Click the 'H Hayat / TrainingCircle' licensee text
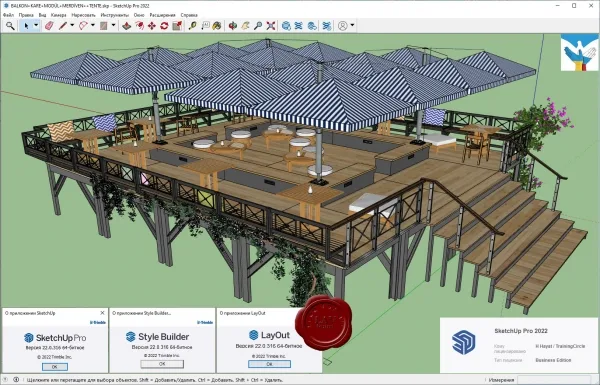This screenshot has height=385, width=600. click(560, 346)
